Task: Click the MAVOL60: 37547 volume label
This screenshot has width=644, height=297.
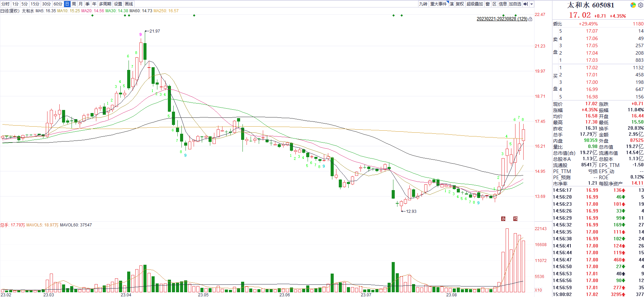Action: click(x=76, y=225)
